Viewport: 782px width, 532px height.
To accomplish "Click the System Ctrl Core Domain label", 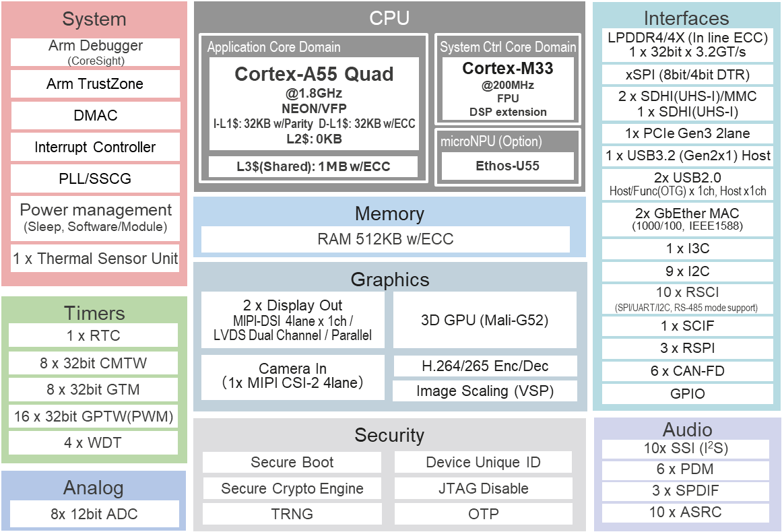I will (x=508, y=47).
